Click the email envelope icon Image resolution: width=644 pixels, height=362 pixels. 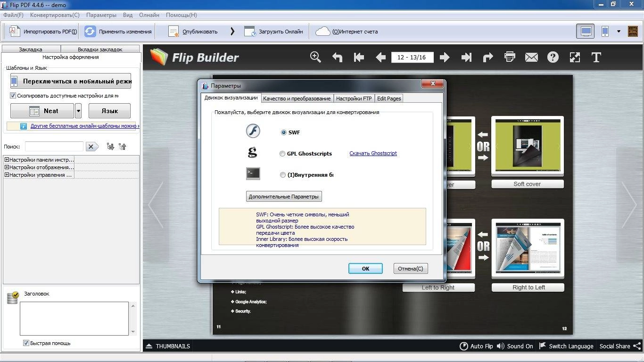tap(531, 58)
